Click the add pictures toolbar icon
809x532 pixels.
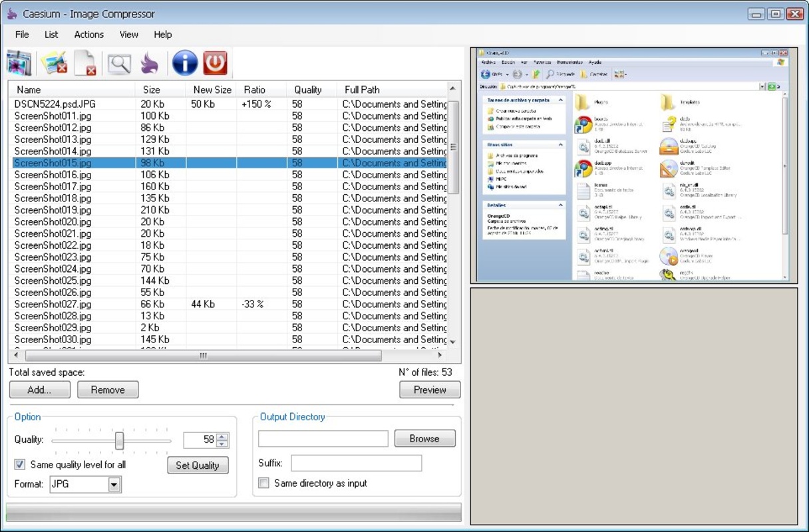[x=19, y=63]
